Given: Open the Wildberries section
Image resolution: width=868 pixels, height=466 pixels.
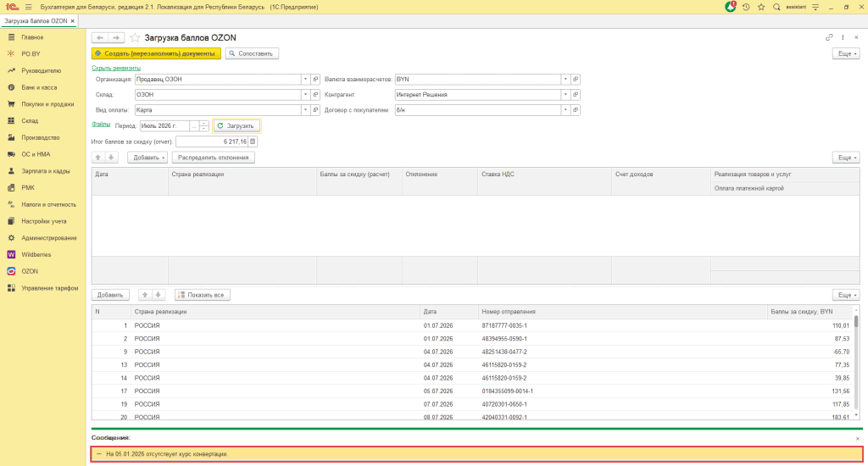Looking at the screenshot, I should (x=36, y=254).
